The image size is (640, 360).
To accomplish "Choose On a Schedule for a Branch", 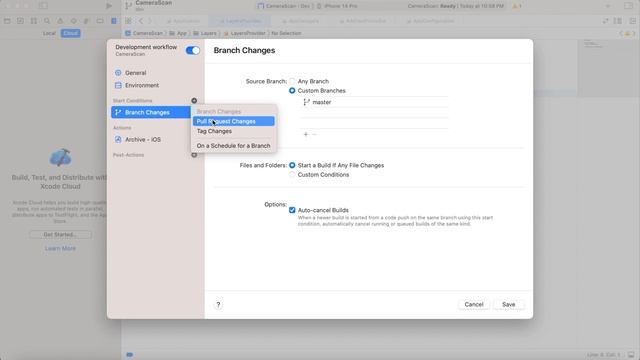I will point(233,146).
